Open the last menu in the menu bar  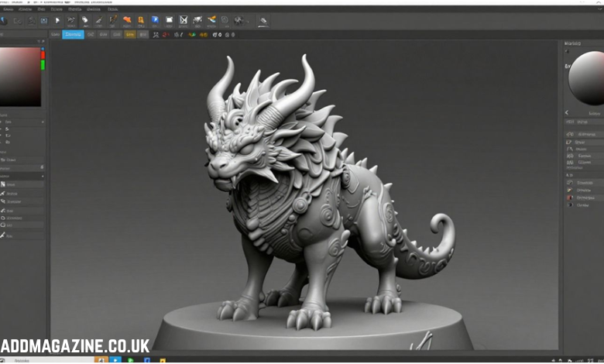click(113, 9)
